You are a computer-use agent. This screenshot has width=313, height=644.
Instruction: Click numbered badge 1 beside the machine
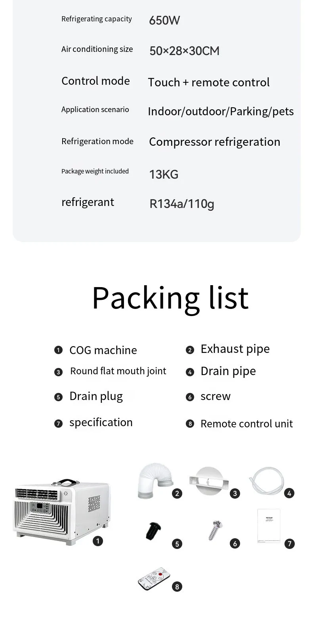pos(98,541)
